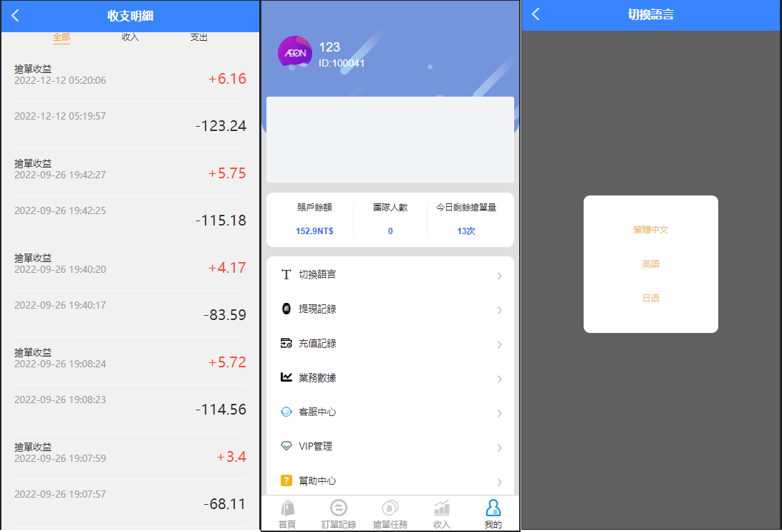Expand the VIP管理 row chevron
Screen dimensions: 782x532
coord(499,448)
